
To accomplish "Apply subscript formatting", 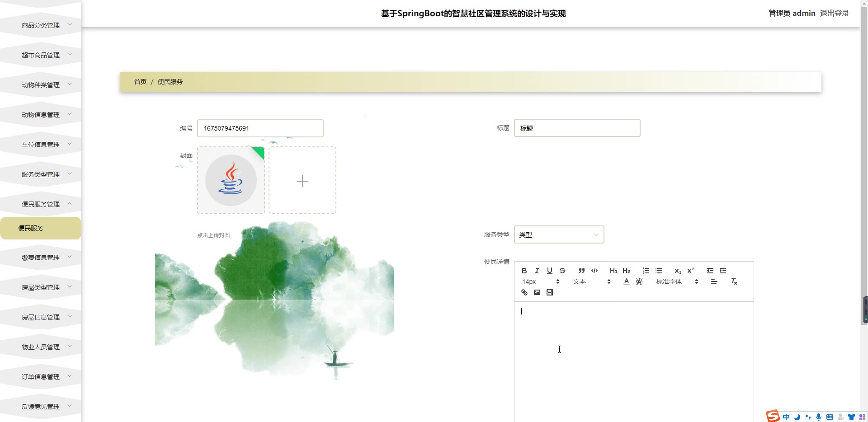I will [x=678, y=271].
